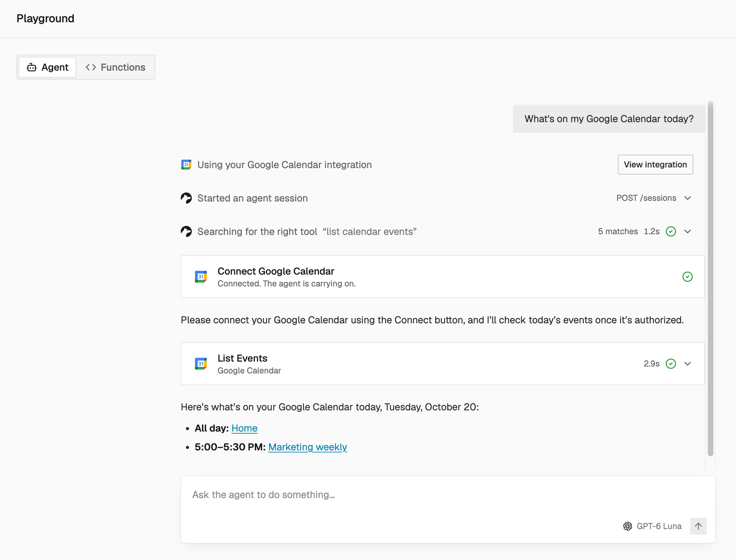Click the code brackets icon on Functions tab
The width and height of the screenshot is (736, 560).
click(91, 67)
